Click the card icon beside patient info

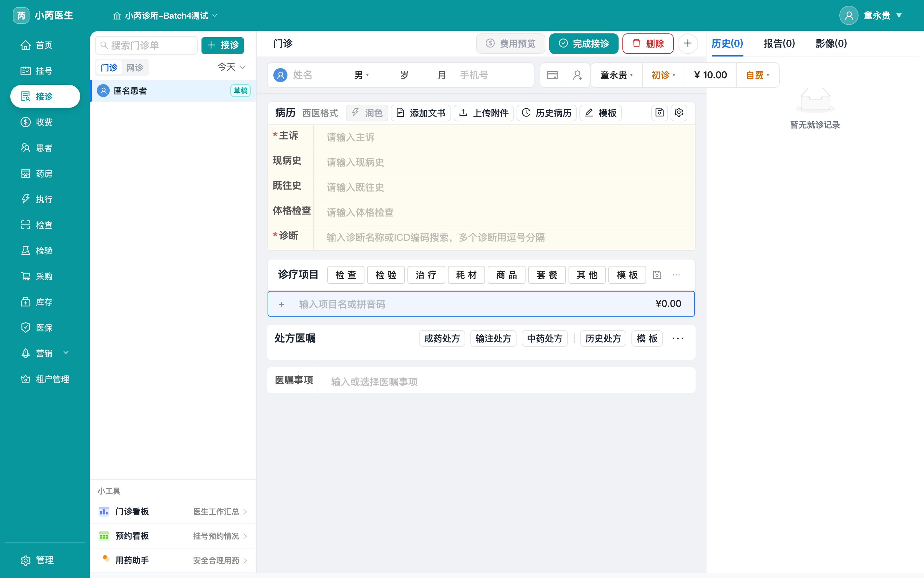[552, 75]
